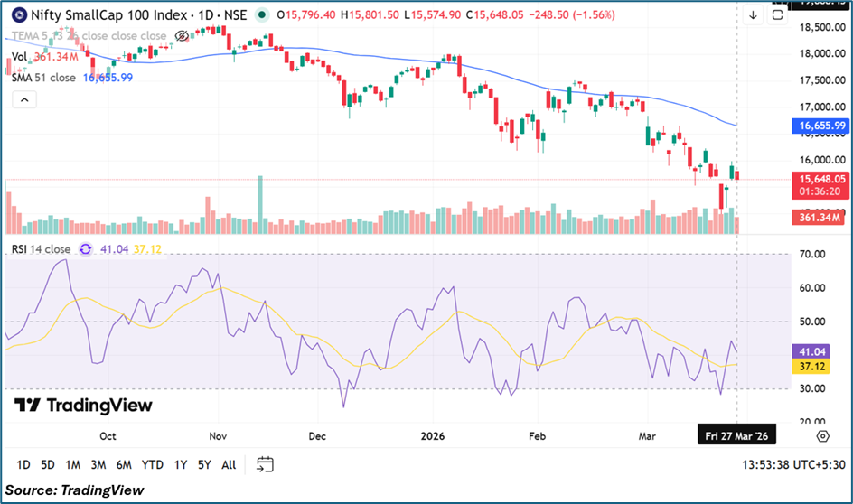Select the Vol indicator legend
The image size is (853, 504).
click(19, 57)
